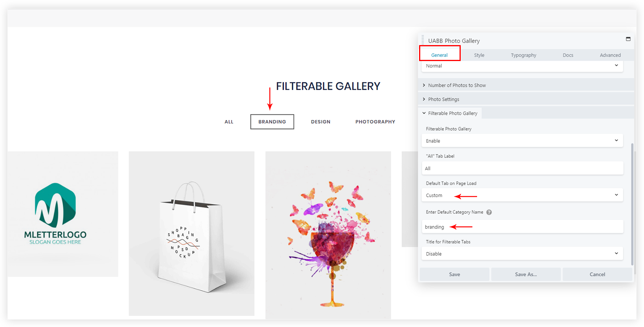The height and width of the screenshot is (327, 644).
Task: Select the Design filter in gallery
Action: coord(321,122)
